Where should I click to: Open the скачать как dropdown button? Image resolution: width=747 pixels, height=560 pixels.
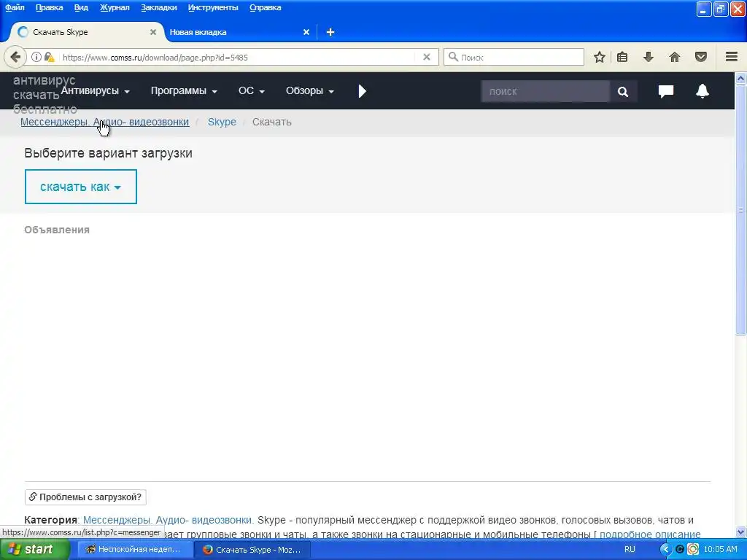tap(80, 187)
